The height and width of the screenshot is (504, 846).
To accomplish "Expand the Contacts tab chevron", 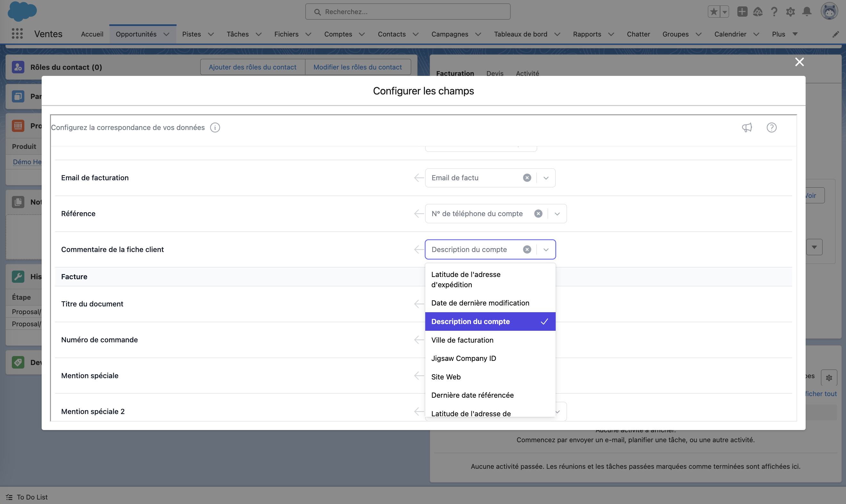I will pyautogui.click(x=415, y=34).
